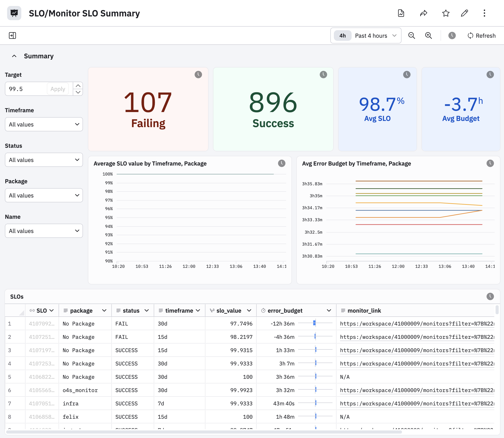The height and width of the screenshot is (438, 504).
Task: Click the zoom out time range icon
Action: (x=412, y=36)
